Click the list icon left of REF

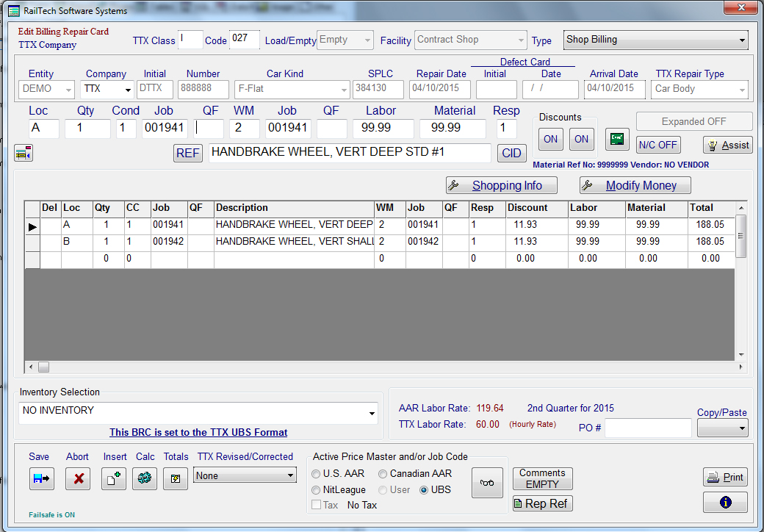pos(24,153)
